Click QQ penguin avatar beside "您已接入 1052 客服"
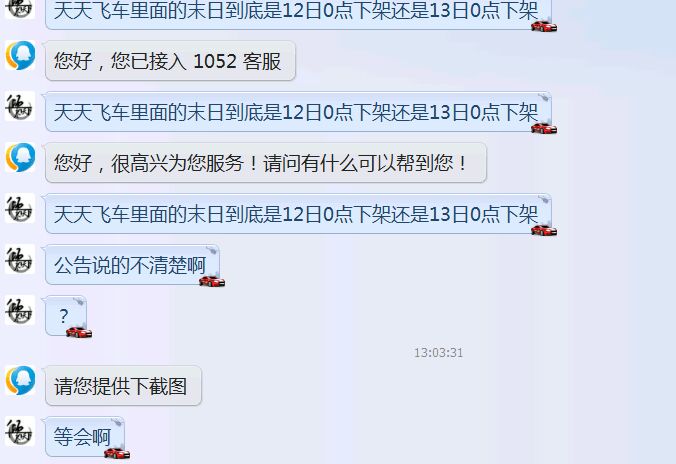 (x=20, y=56)
